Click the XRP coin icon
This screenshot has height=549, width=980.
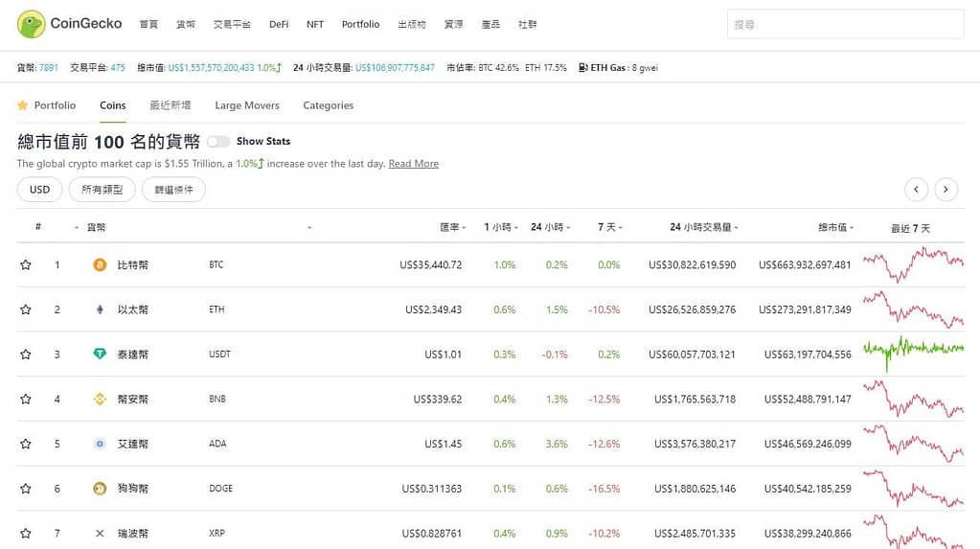[x=100, y=534]
